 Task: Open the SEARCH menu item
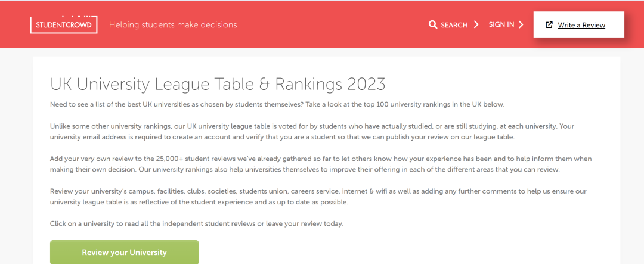(454, 25)
